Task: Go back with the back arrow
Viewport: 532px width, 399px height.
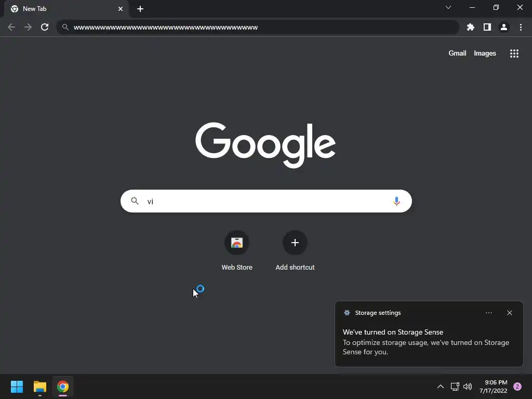Action: [11, 27]
